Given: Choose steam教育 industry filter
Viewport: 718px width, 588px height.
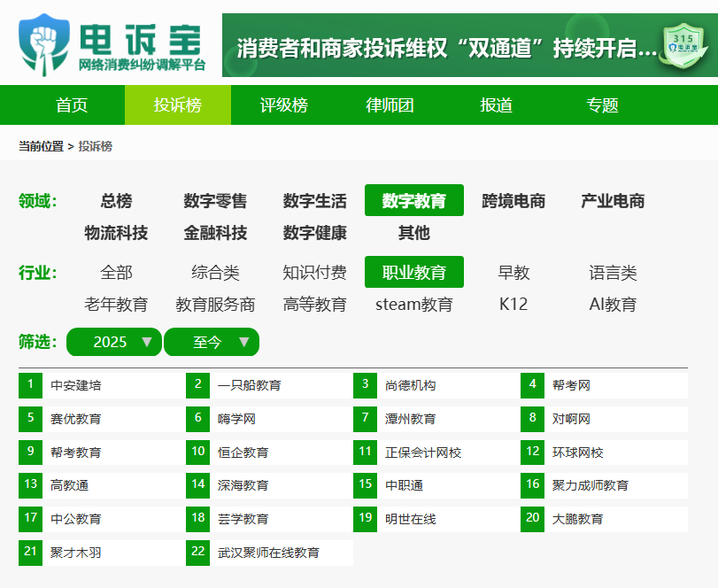Looking at the screenshot, I should pyautogui.click(x=414, y=304).
